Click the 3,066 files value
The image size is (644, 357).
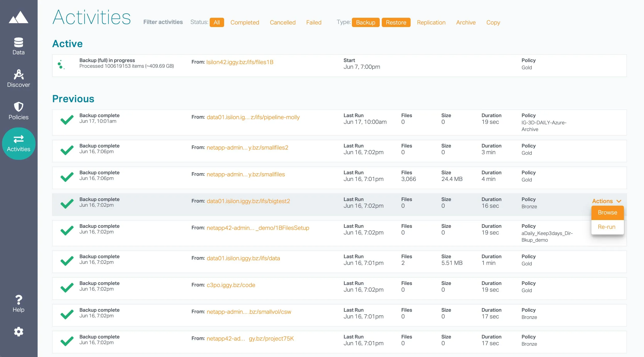pyautogui.click(x=409, y=179)
